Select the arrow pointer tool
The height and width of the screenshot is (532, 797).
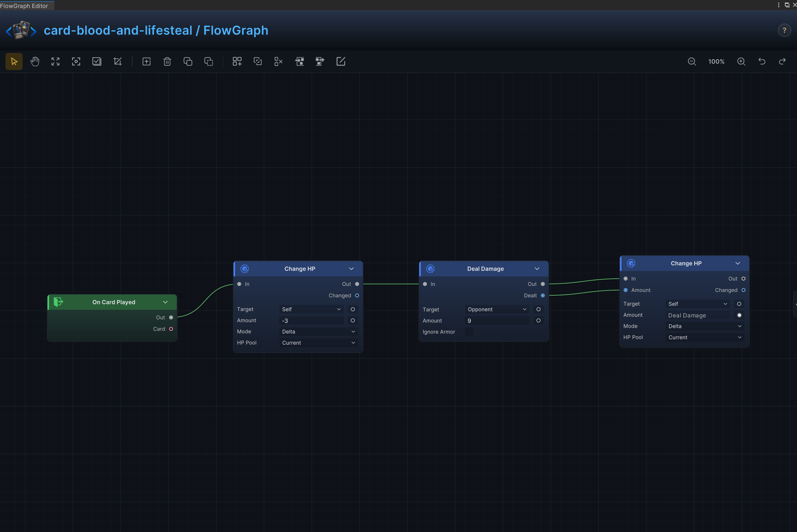tap(14, 61)
